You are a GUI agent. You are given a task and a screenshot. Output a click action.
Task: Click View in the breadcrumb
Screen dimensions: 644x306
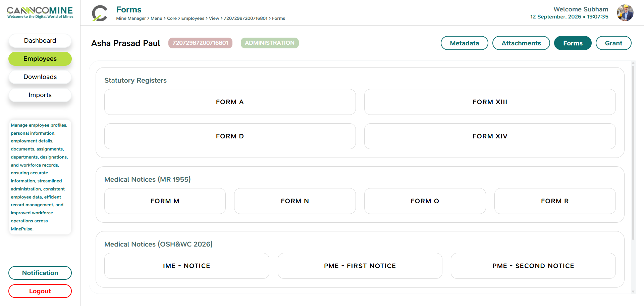click(214, 18)
